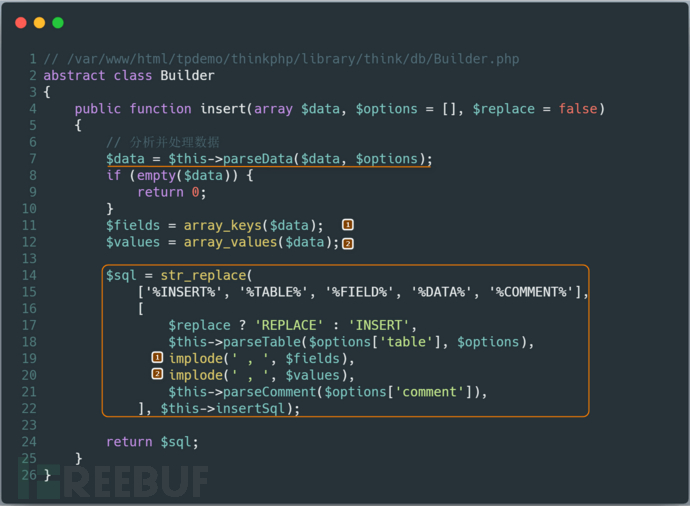Click the '$replace = false' parameter

click(x=535, y=109)
